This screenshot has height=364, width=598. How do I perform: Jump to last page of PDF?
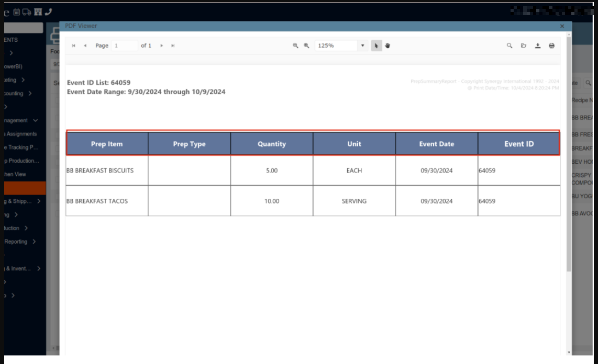pos(173,45)
